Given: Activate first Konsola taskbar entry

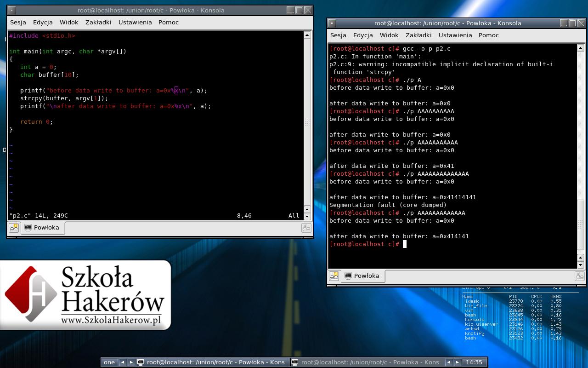Looking at the screenshot, I should tap(213, 362).
